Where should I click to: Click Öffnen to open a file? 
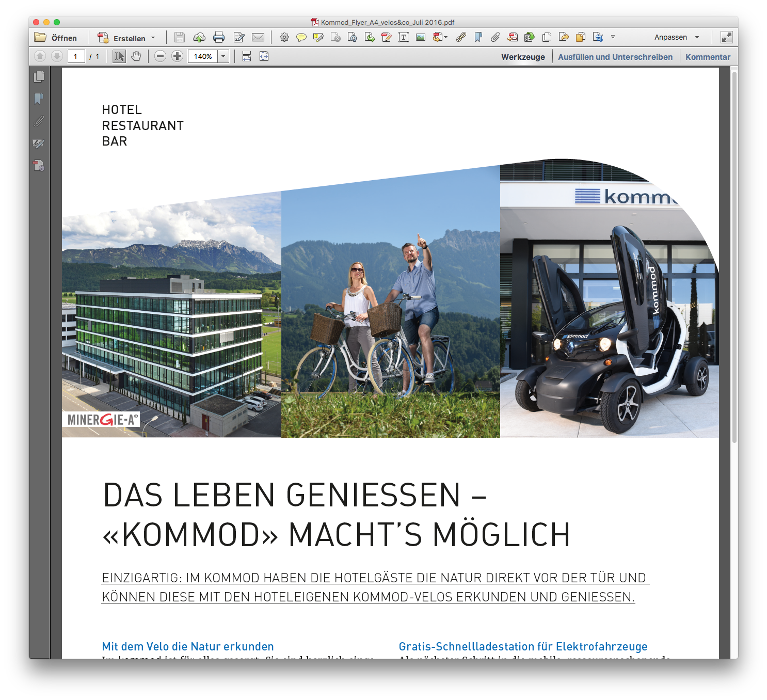pyautogui.click(x=57, y=37)
